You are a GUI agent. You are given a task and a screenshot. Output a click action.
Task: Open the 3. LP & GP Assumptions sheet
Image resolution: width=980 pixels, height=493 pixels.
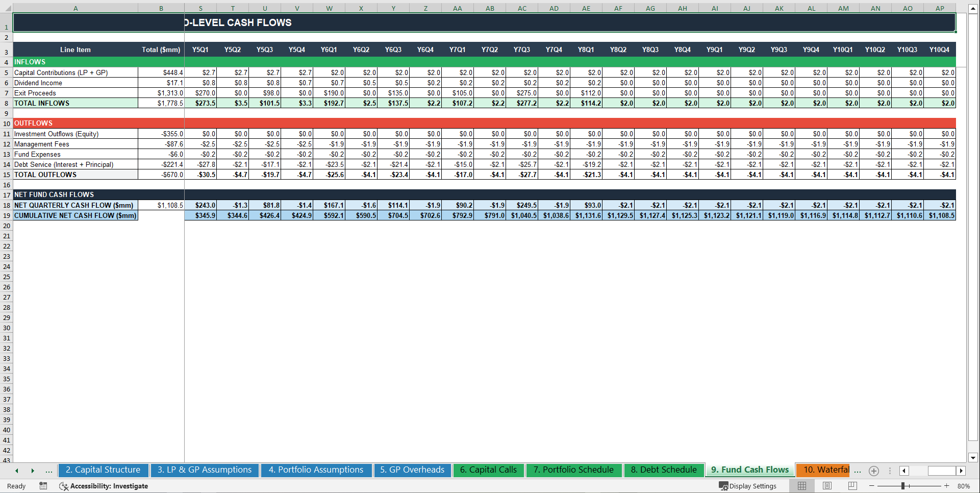pyautogui.click(x=204, y=470)
